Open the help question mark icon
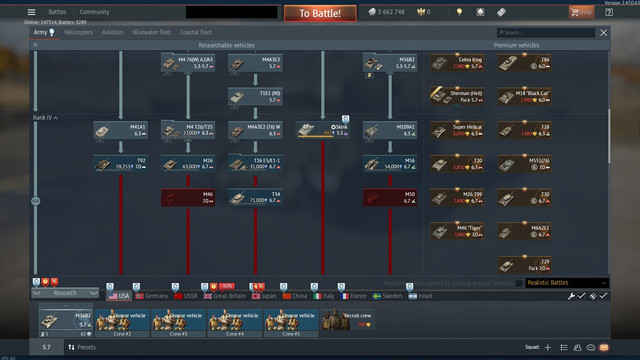The height and width of the screenshot is (360, 640). [x=609, y=12]
